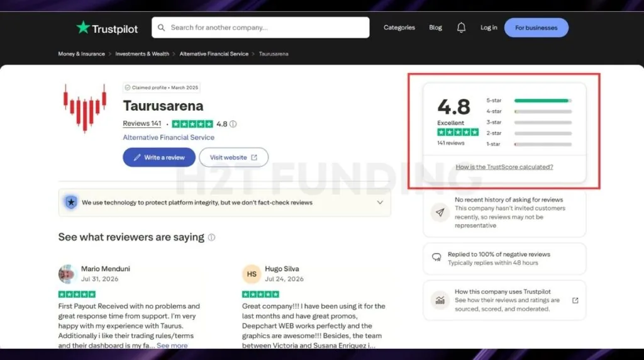Open the notifications bell icon

[x=461, y=28]
